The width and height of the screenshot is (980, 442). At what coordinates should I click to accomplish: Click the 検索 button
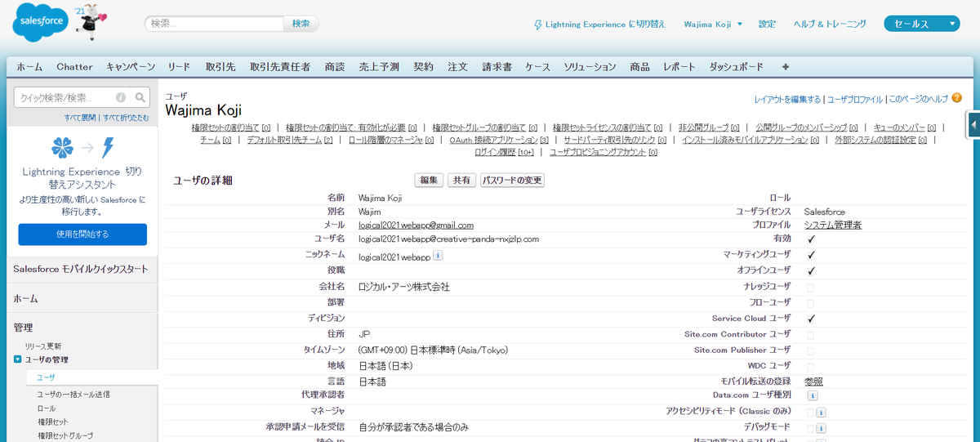(x=301, y=24)
